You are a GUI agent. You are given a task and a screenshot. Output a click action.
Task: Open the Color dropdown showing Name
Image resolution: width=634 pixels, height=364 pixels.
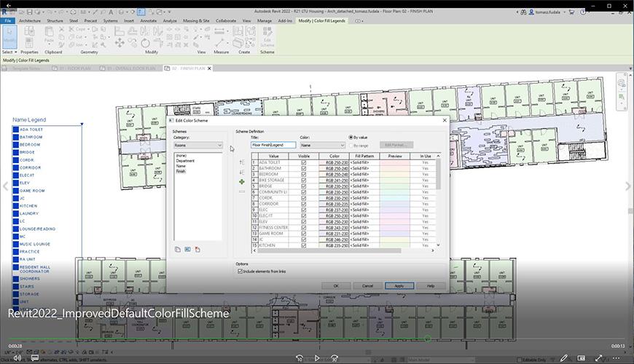[322, 145]
